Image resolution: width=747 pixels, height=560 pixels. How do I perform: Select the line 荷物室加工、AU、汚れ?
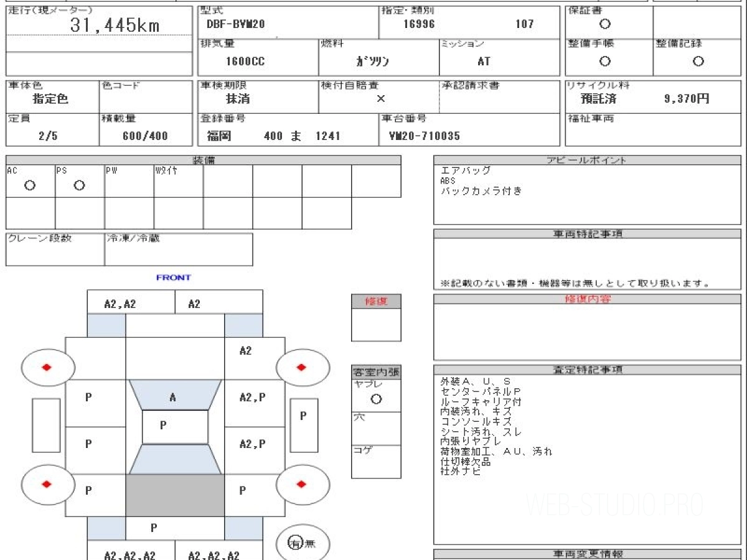pos(496,451)
